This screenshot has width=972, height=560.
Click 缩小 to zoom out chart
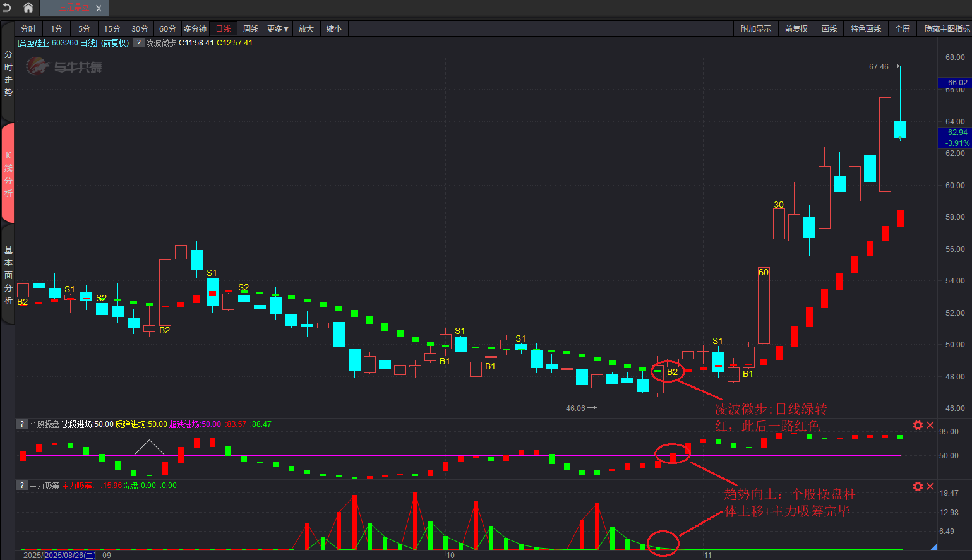pyautogui.click(x=334, y=29)
